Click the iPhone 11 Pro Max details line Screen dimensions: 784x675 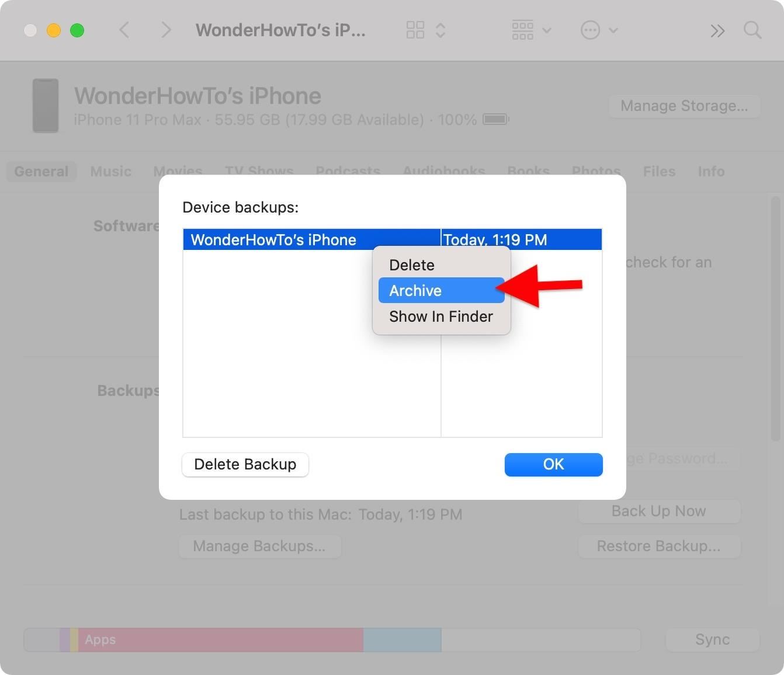pyautogui.click(x=275, y=120)
